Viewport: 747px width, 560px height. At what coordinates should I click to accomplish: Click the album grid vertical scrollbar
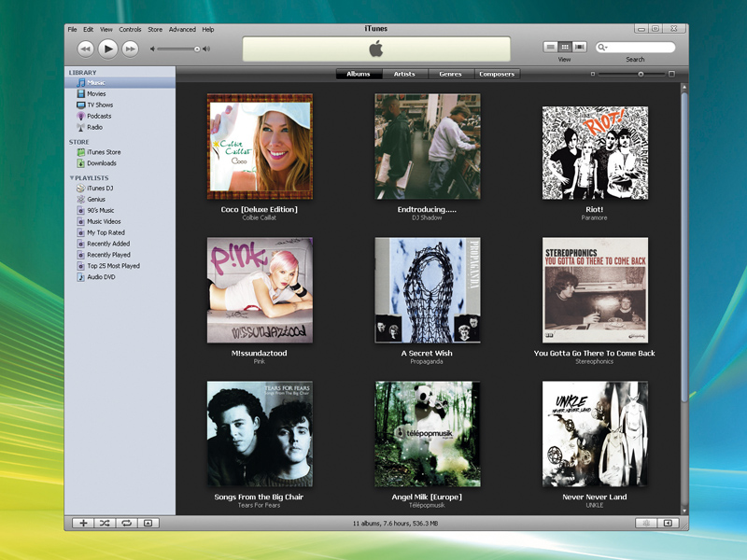pos(684,246)
